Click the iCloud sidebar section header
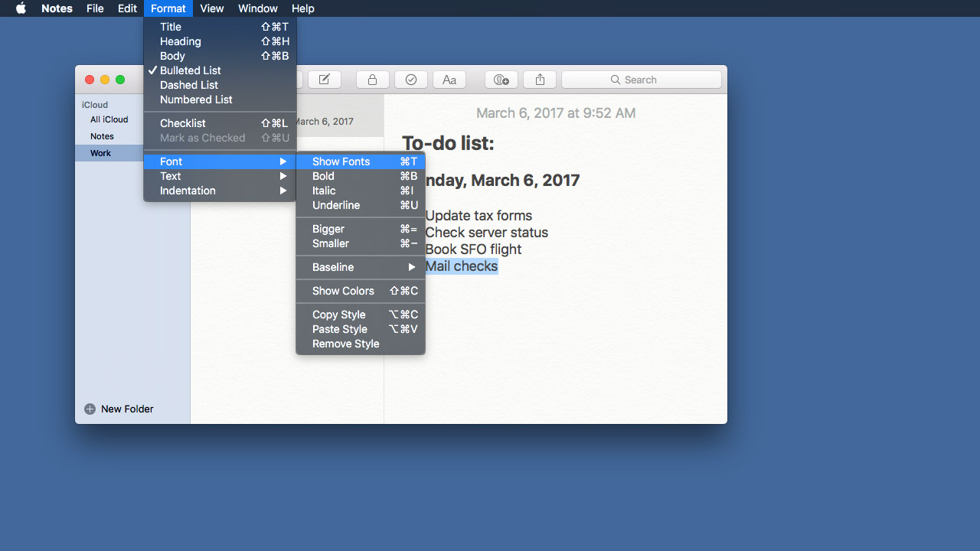The image size is (980, 551). (95, 105)
